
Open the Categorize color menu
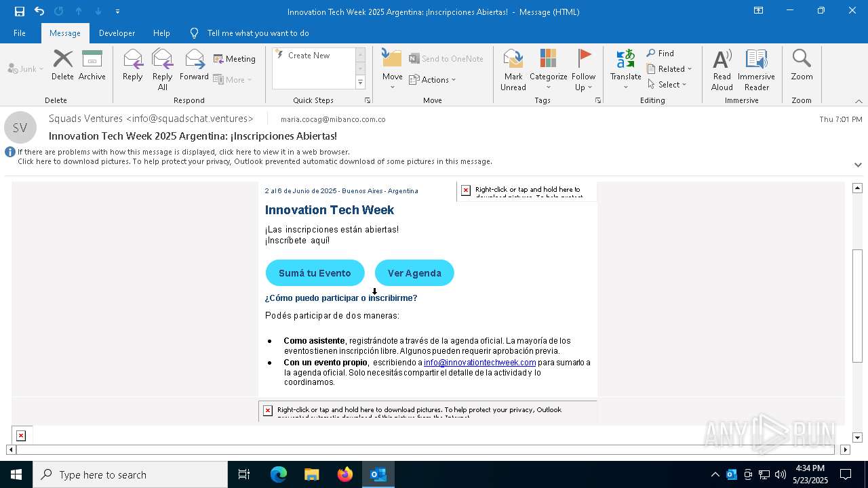click(548, 69)
